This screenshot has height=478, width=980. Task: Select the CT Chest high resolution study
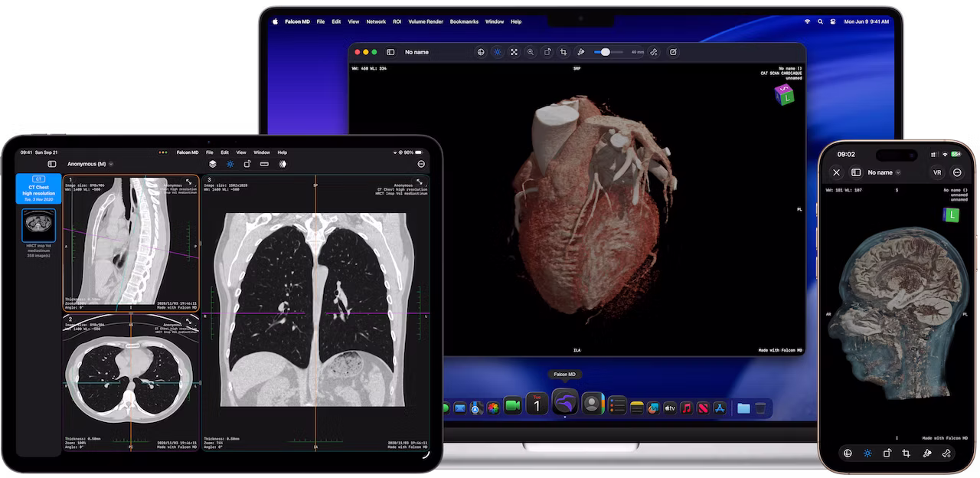(x=38, y=188)
